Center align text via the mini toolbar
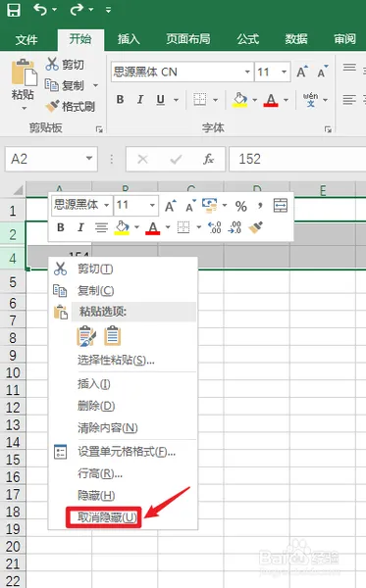 (x=101, y=227)
